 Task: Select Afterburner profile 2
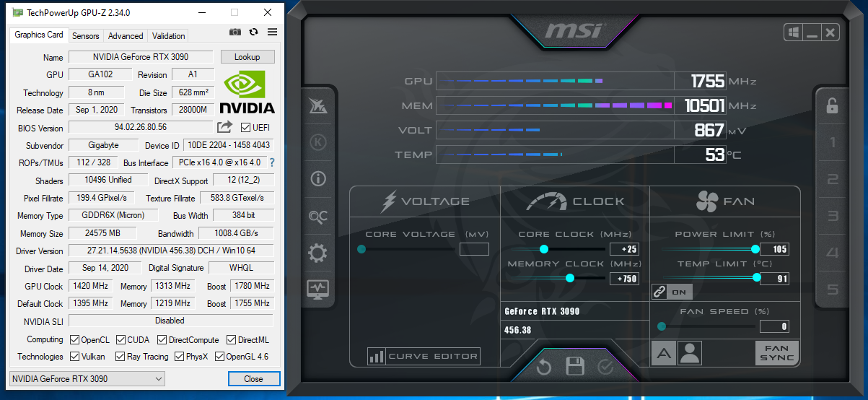point(833,179)
